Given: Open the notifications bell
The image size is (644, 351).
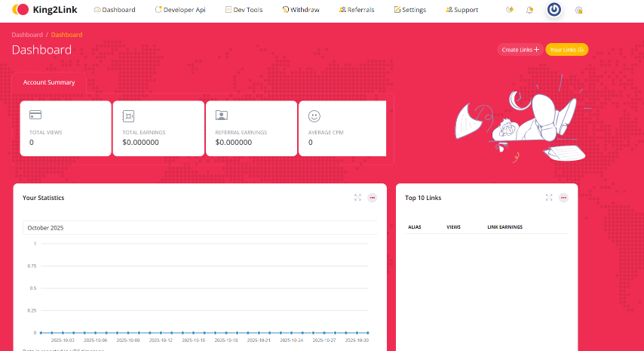Looking at the screenshot, I should (x=530, y=10).
